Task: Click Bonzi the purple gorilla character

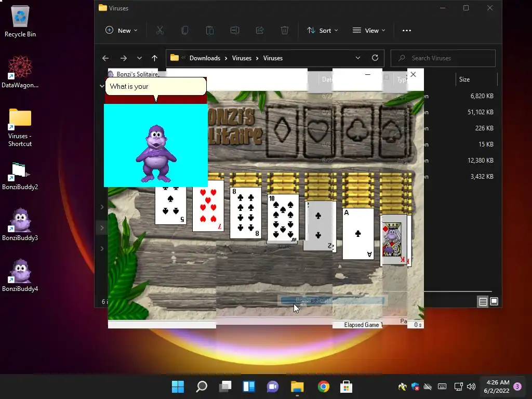Action: [156, 153]
